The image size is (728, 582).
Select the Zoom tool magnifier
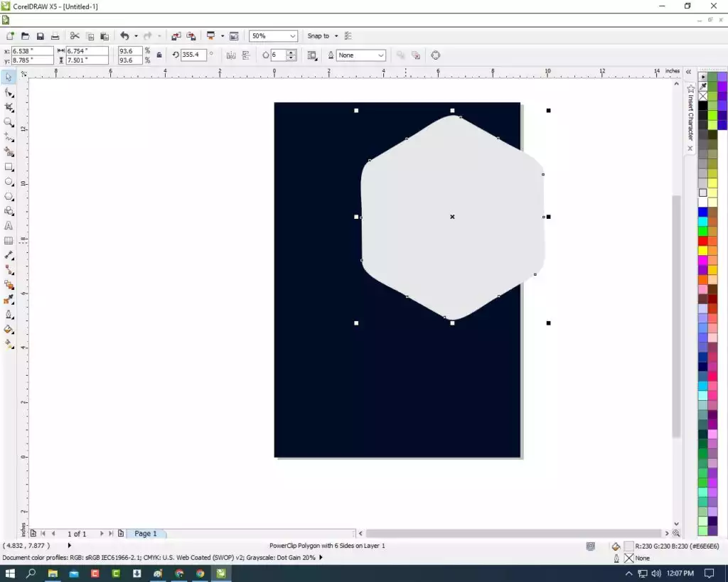point(9,122)
